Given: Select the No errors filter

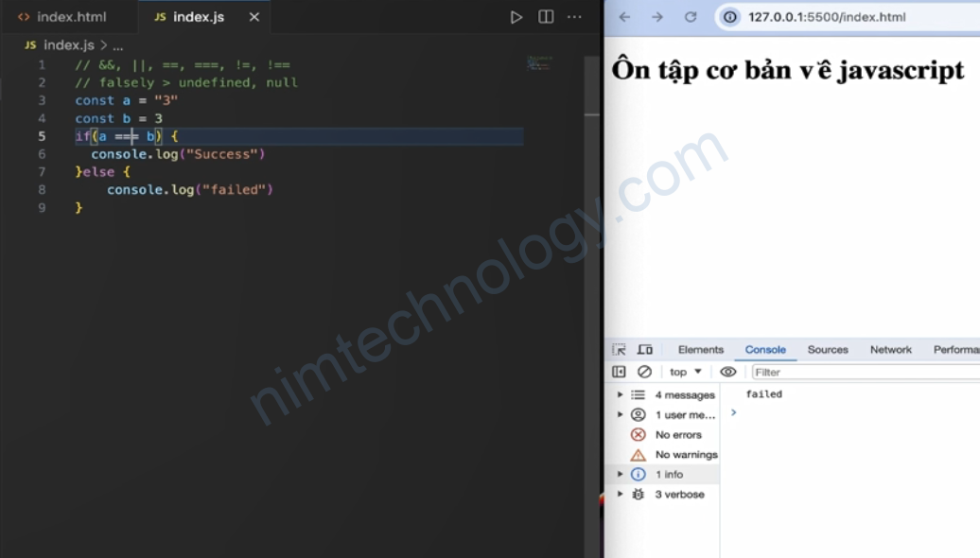Looking at the screenshot, I should coord(677,435).
